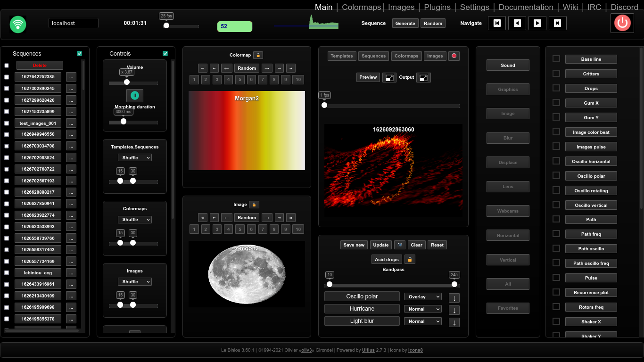Click the red power shutdown icon
Image resolution: width=644 pixels, height=362 pixels.
click(623, 23)
